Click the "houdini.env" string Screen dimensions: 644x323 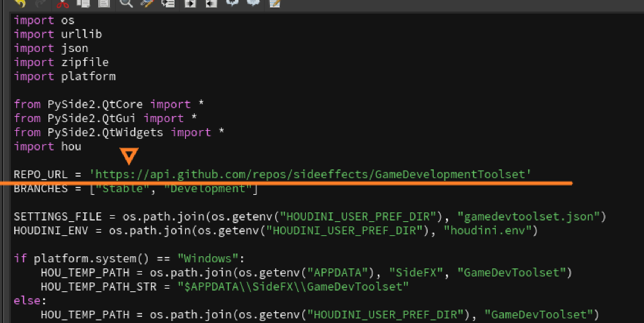coord(488,231)
